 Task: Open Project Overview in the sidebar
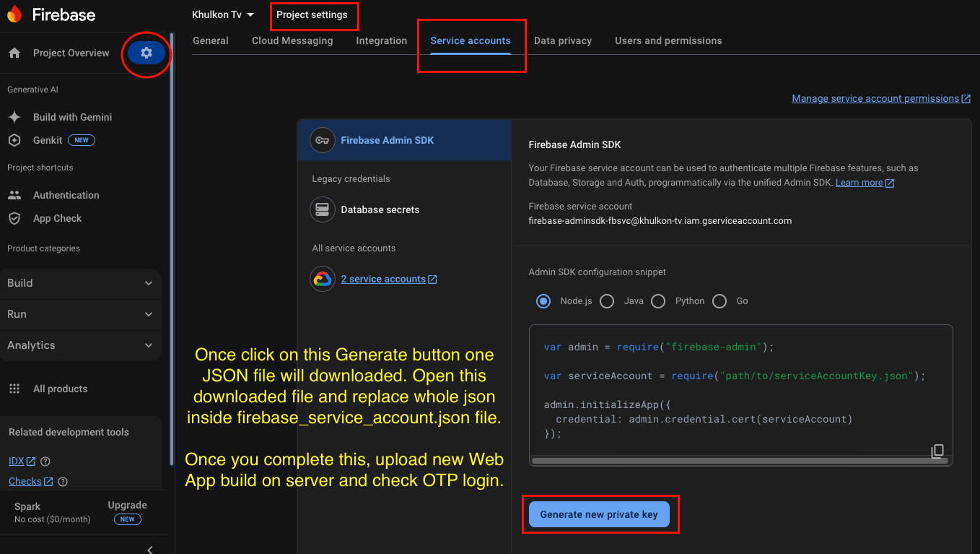point(71,53)
